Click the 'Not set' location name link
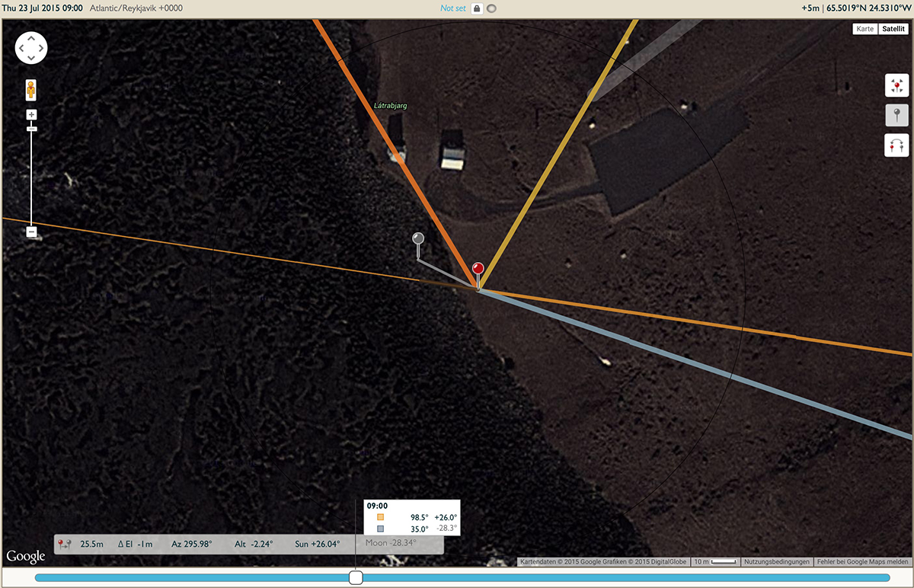 point(452,8)
